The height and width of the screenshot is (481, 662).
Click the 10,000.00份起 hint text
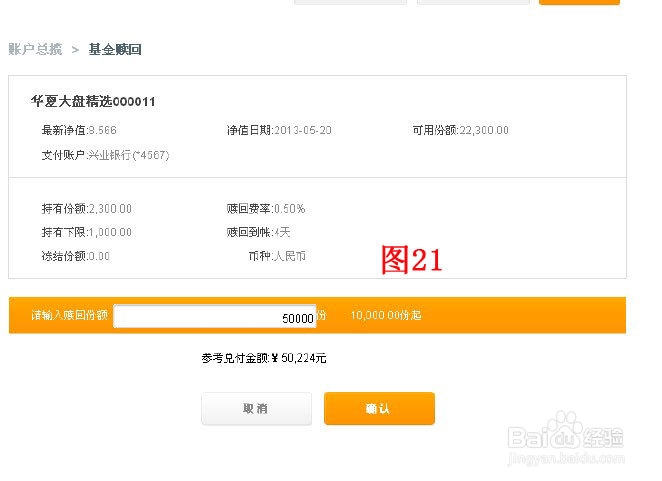point(386,315)
